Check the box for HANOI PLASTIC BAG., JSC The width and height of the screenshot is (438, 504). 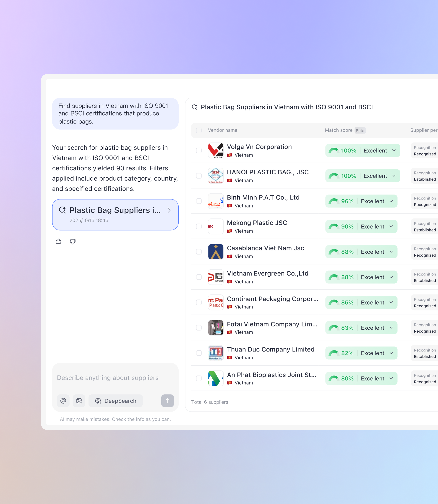(x=199, y=176)
